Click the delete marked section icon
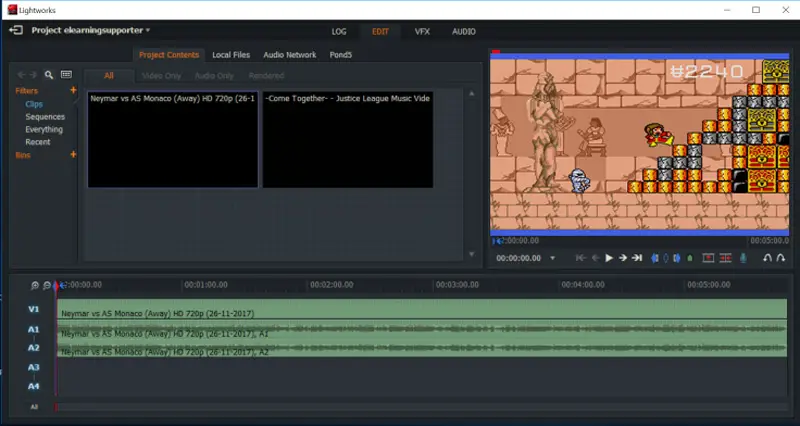 click(x=725, y=258)
